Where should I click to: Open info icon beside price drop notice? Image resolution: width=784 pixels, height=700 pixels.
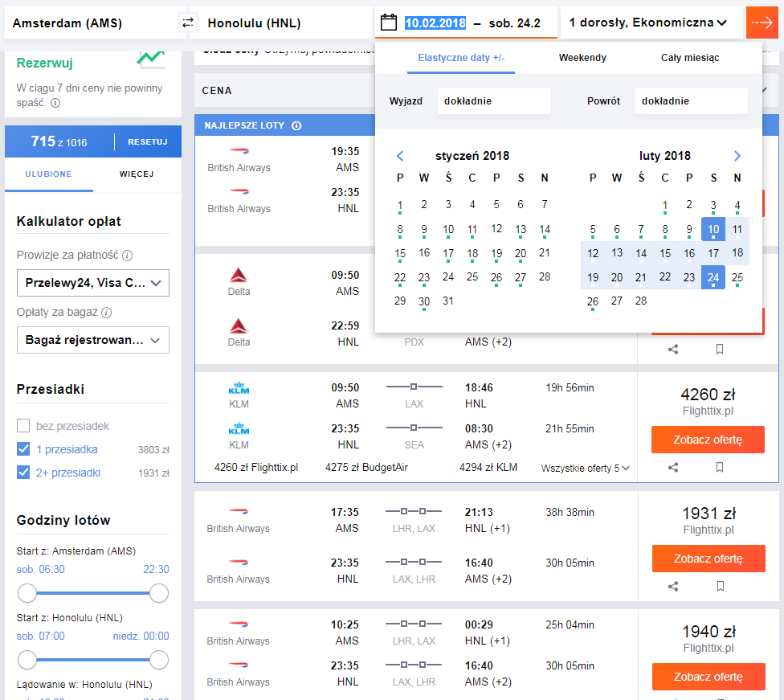click(55, 103)
